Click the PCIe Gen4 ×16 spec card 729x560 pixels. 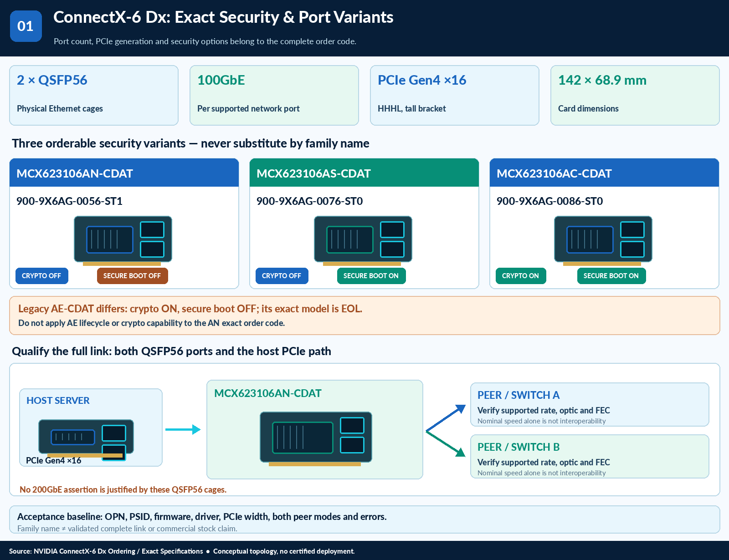point(455,95)
